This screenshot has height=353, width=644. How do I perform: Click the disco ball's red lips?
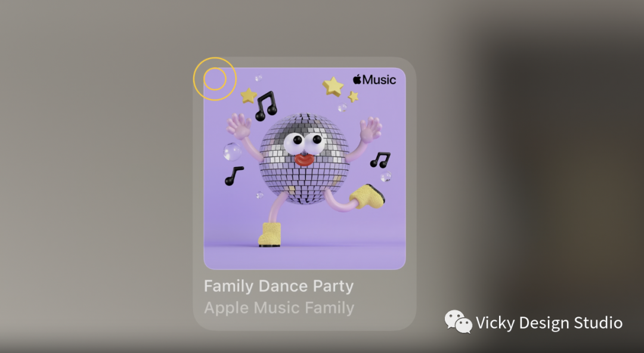(304, 159)
